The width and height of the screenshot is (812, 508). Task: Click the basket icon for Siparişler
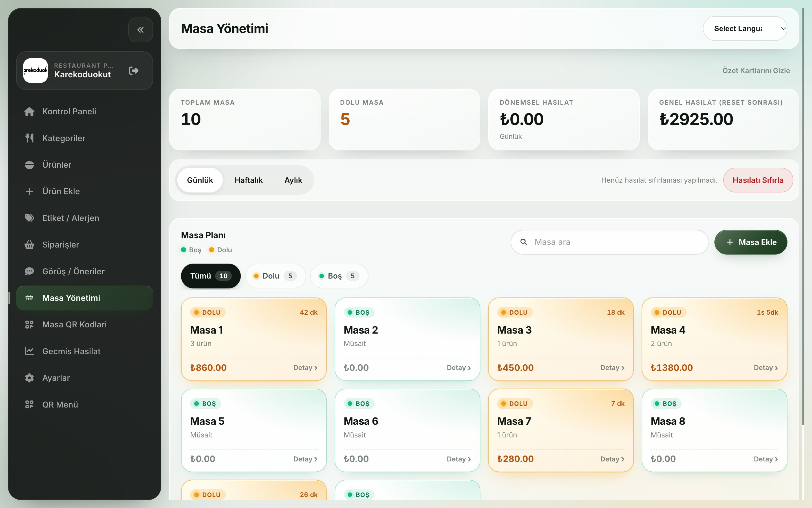[30, 245]
